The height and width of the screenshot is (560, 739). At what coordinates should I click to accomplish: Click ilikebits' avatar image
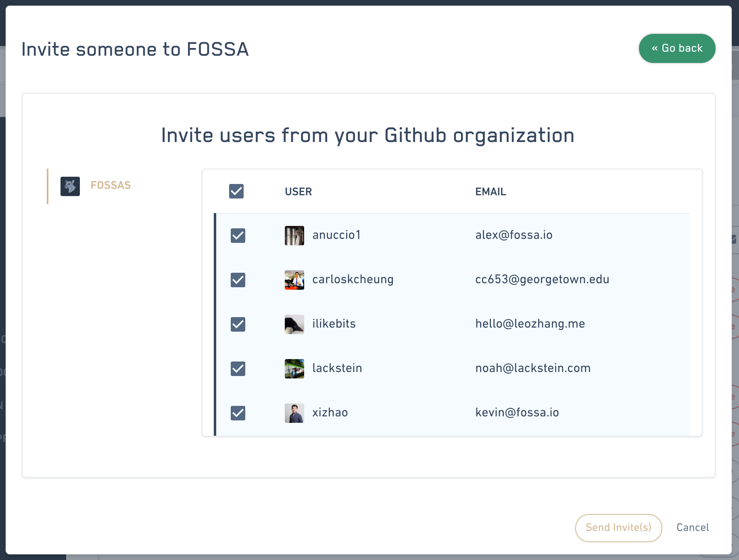click(294, 324)
